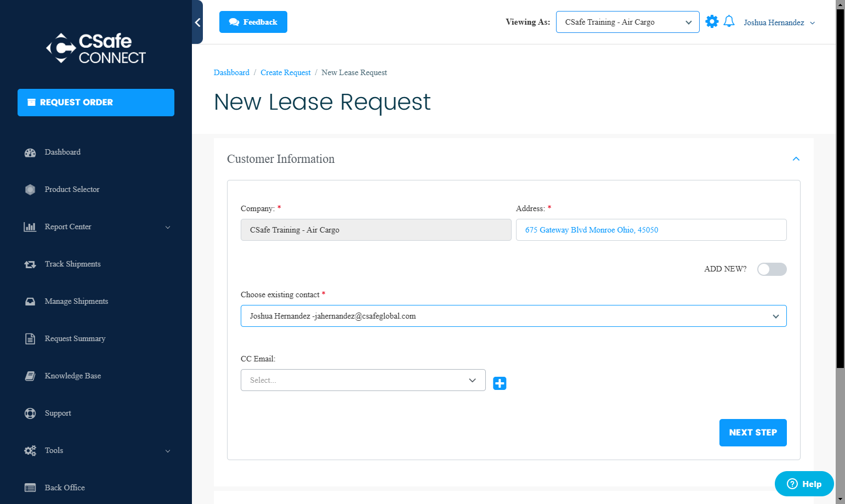The image size is (845, 504).
Task: Expand the Report Center submenu chevron
Action: pyautogui.click(x=168, y=228)
